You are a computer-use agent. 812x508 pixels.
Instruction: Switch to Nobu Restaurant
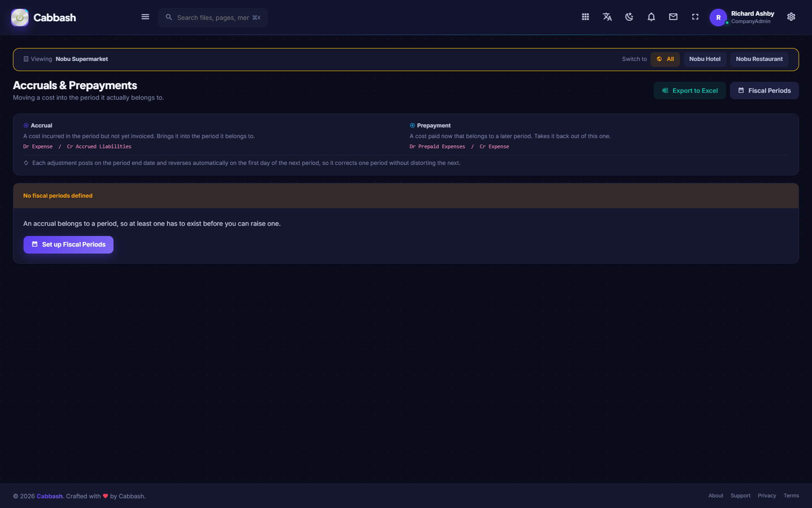[x=759, y=59]
